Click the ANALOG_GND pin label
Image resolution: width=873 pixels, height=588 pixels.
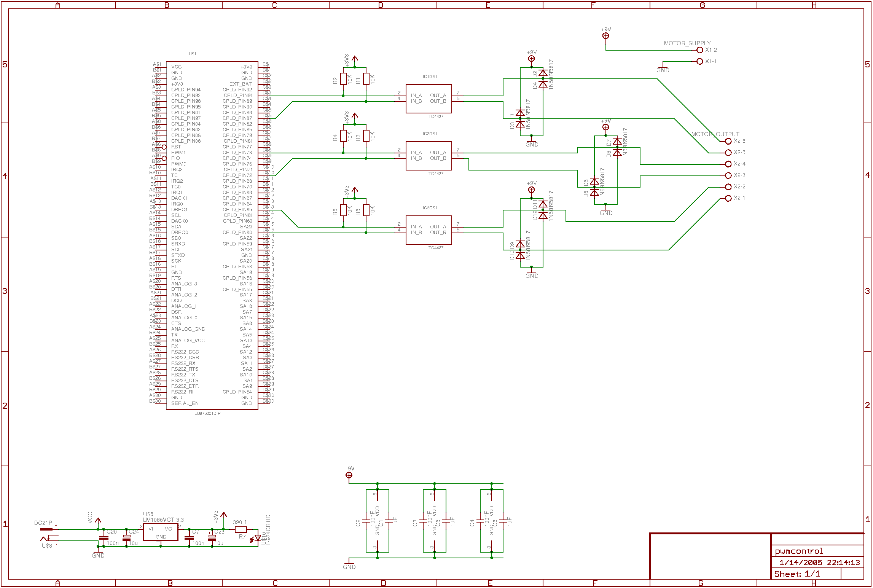tap(188, 329)
